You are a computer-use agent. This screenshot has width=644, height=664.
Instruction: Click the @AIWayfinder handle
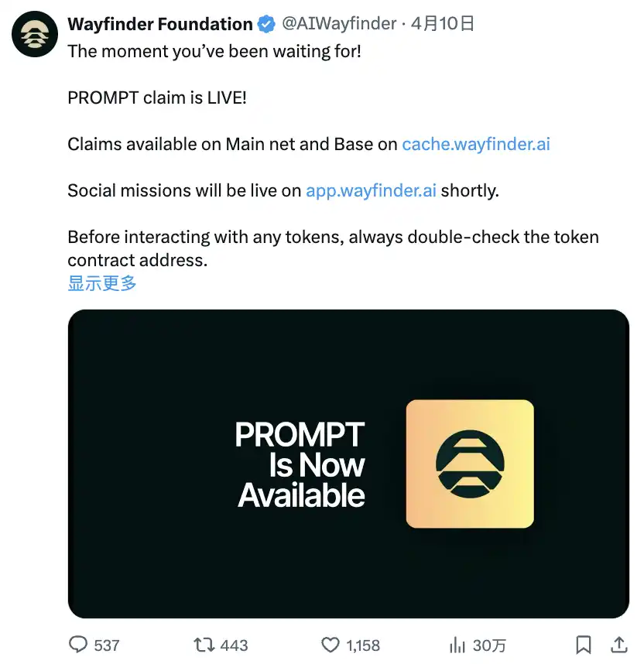339,24
